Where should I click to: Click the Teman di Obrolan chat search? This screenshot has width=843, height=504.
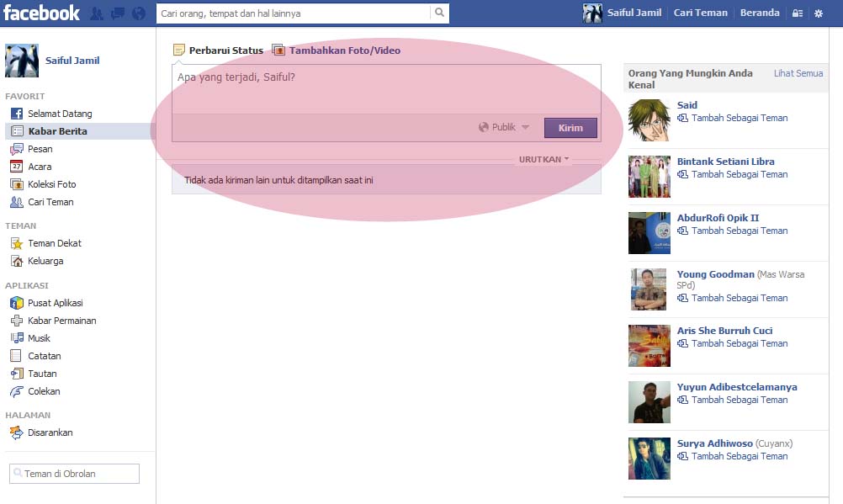click(x=74, y=474)
